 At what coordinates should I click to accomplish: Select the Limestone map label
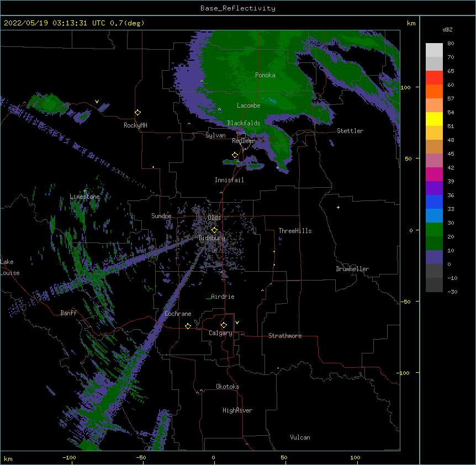tap(84, 197)
